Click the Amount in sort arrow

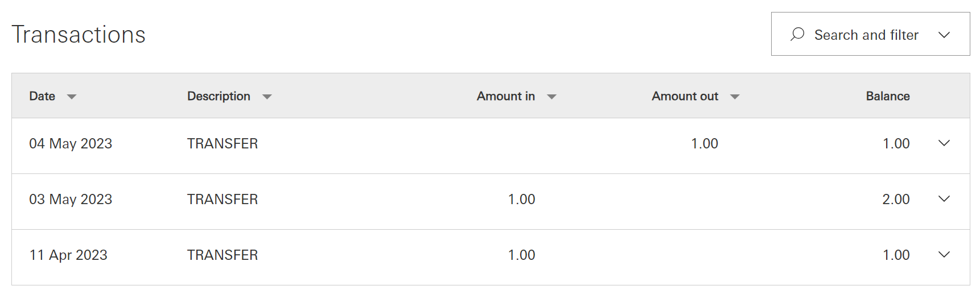(551, 97)
